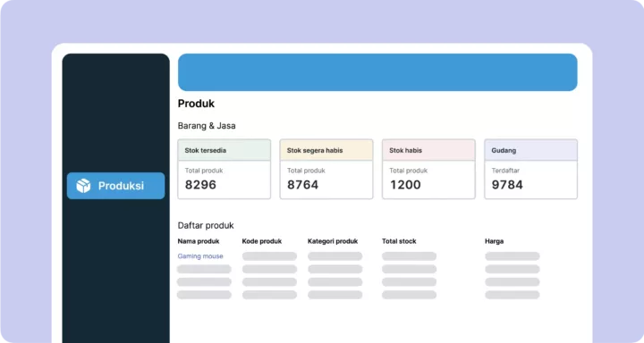Open the Gaming mouse product link
Viewport: 644px width, 343px height.
point(200,256)
